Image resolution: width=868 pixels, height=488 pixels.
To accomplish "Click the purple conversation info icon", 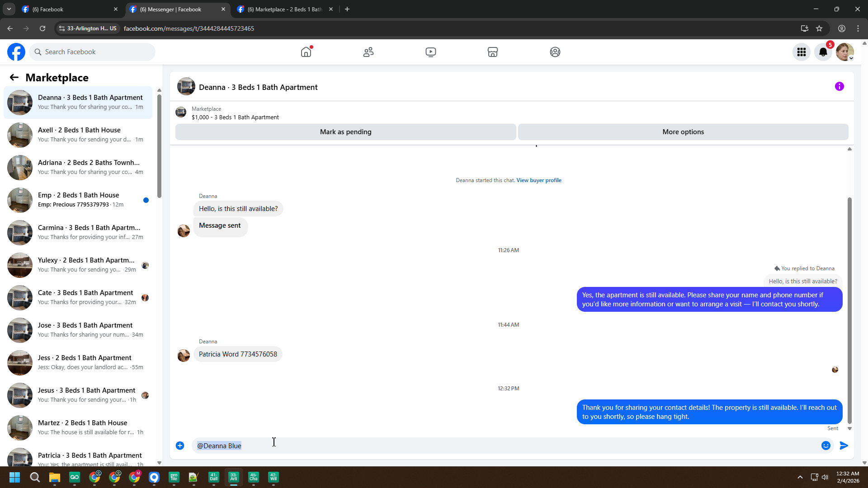I will coord(839,86).
